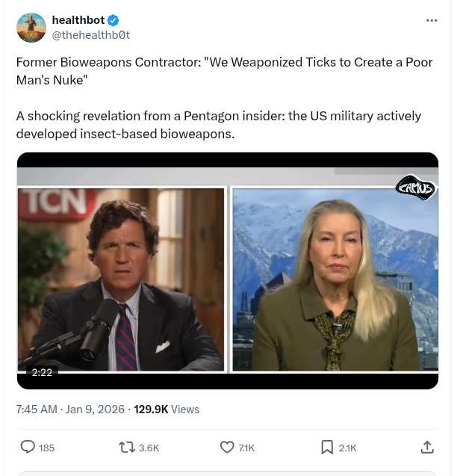Image resolution: width=454 pixels, height=476 pixels.
Task: Bookmark this post
Action: tap(327, 447)
